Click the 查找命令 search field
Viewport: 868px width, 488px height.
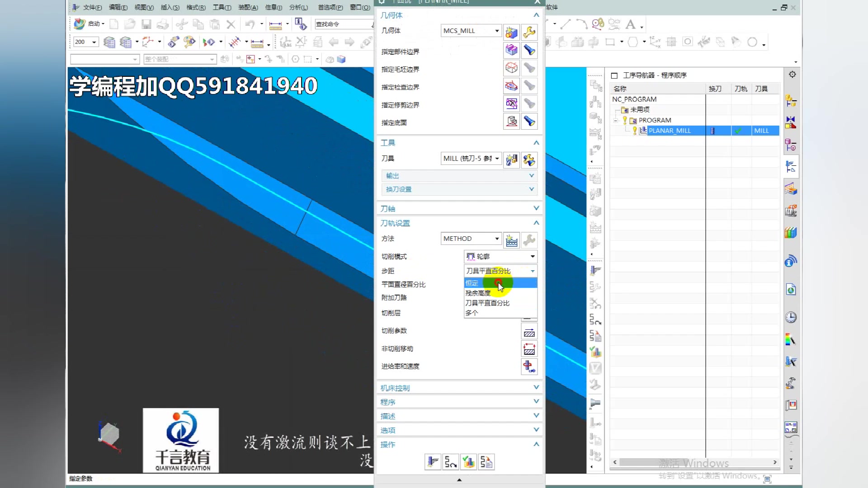[342, 24]
